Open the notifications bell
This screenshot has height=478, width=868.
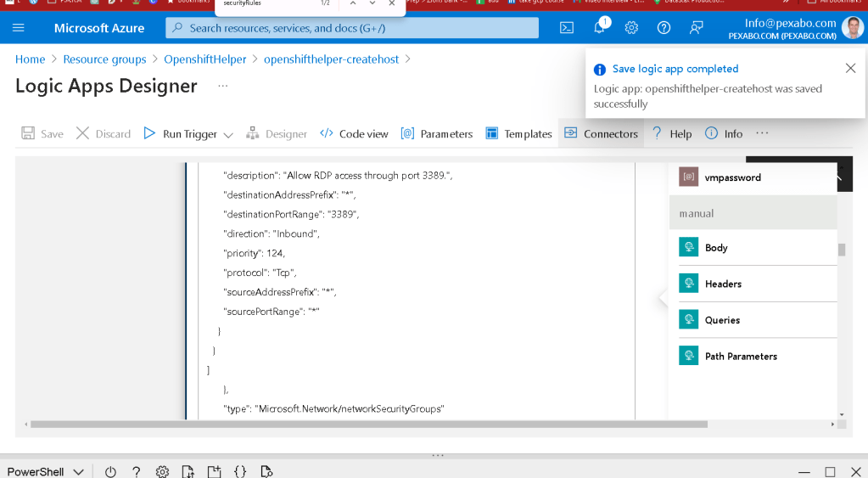pos(600,28)
